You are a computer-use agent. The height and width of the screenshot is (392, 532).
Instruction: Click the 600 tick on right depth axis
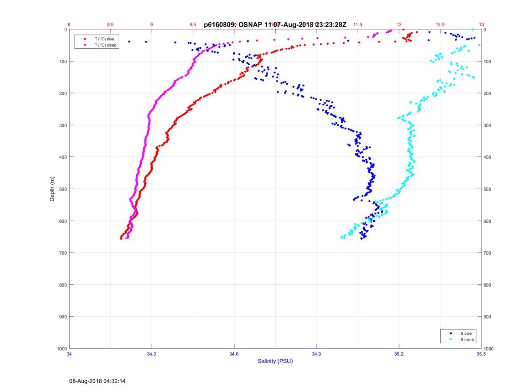(488, 221)
